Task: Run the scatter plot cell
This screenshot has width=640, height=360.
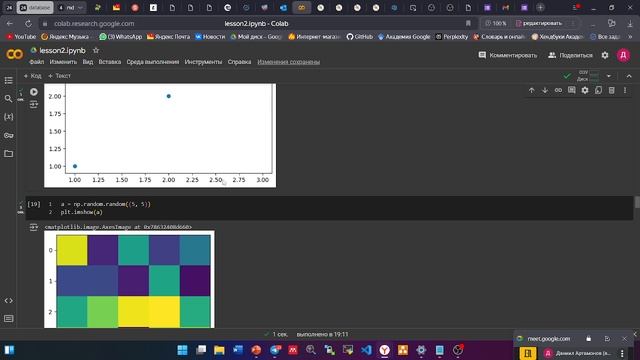Action: pos(34,92)
